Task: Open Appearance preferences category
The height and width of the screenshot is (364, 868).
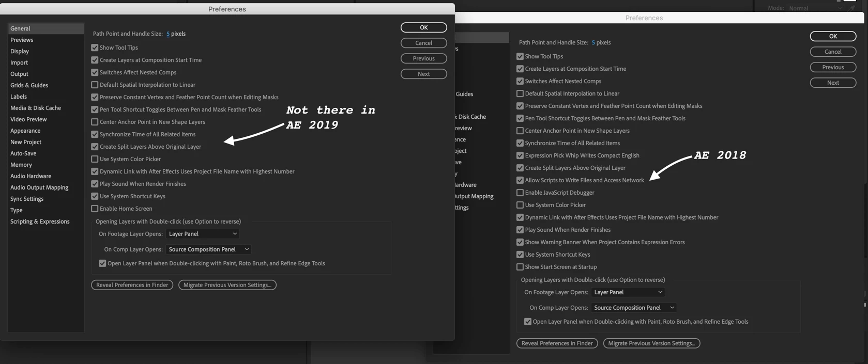Action: click(25, 131)
